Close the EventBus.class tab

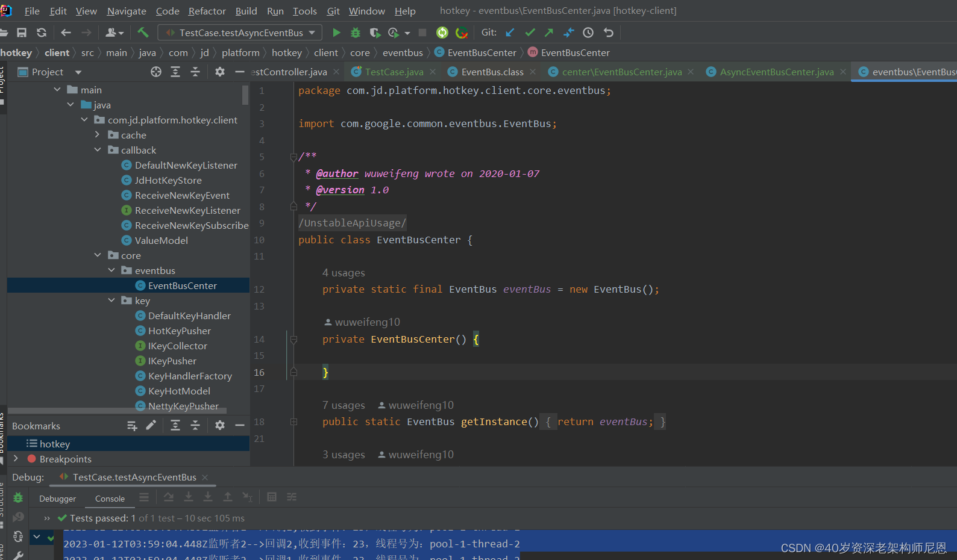click(x=533, y=72)
